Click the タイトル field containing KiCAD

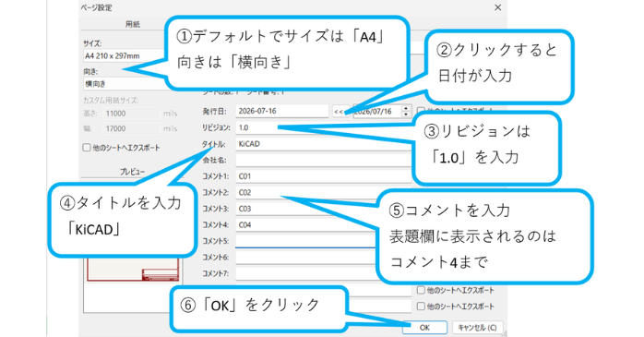coord(324,144)
